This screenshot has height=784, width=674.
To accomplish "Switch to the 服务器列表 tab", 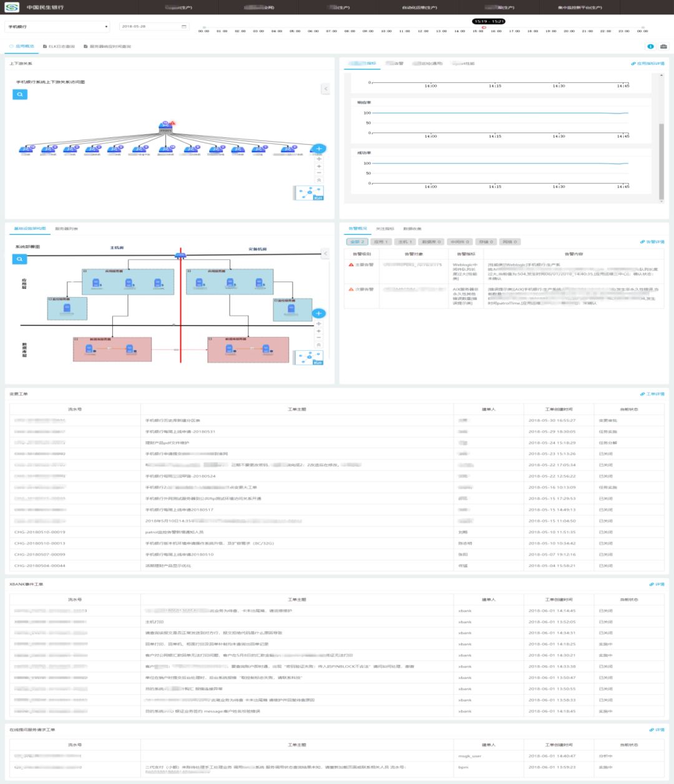I will click(x=67, y=229).
